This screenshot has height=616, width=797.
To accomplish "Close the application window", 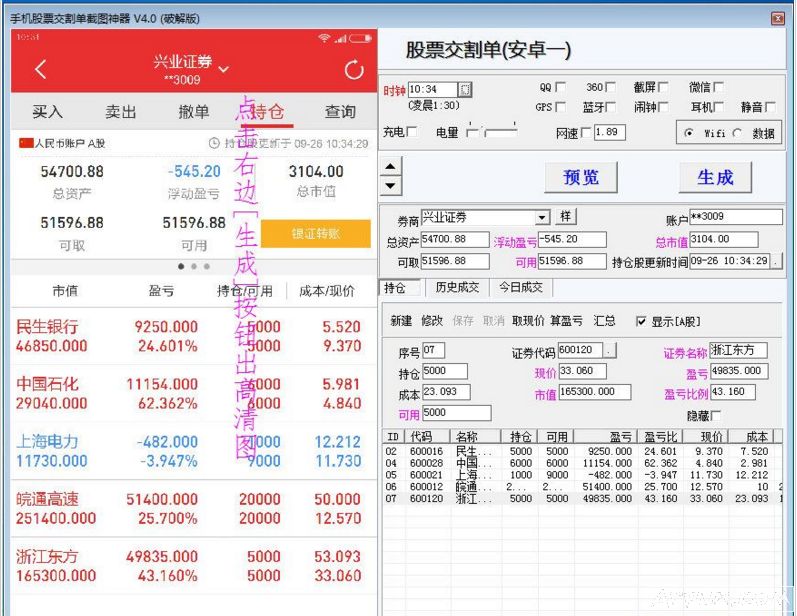I will click(778, 19).
